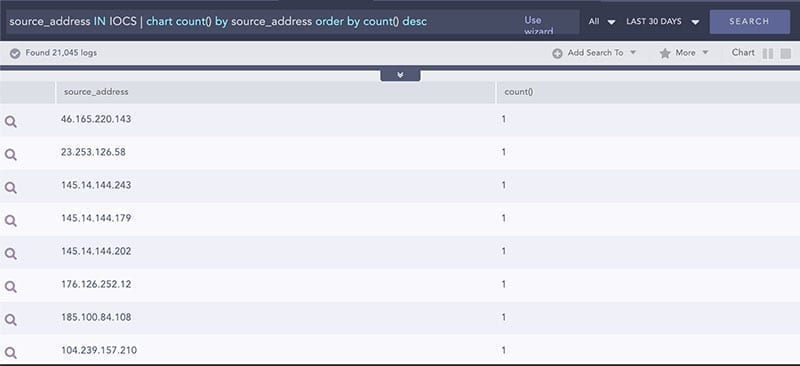Screen dimensions: 800x366
Task: Select the IP 23.253.126.58 cell
Action: (93, 152)
